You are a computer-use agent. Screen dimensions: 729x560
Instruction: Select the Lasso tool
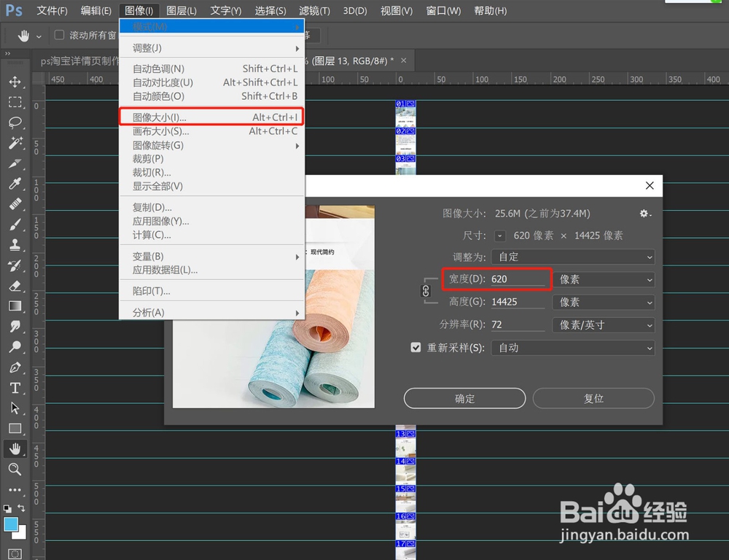click(x=15, y=122)
